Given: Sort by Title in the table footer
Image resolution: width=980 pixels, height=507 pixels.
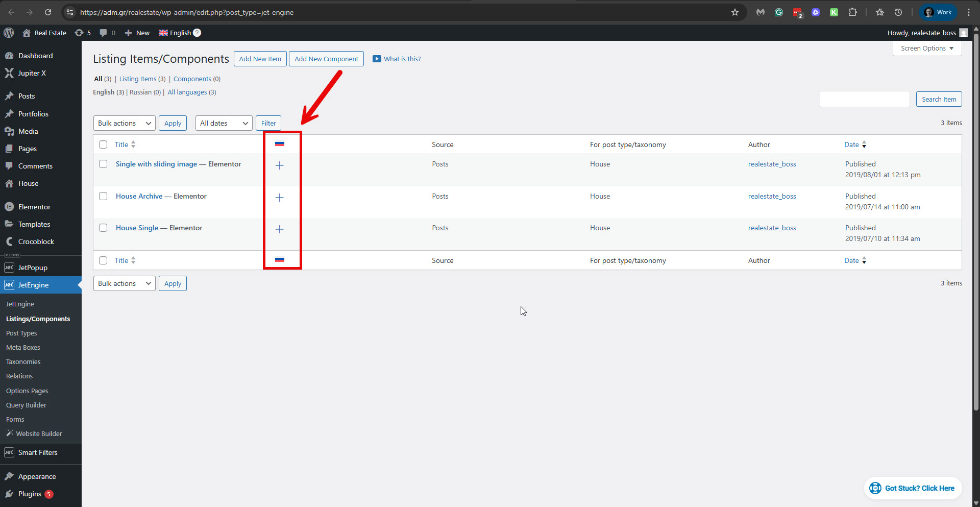Looking at the screenshot, I should (x=125, y=260).
